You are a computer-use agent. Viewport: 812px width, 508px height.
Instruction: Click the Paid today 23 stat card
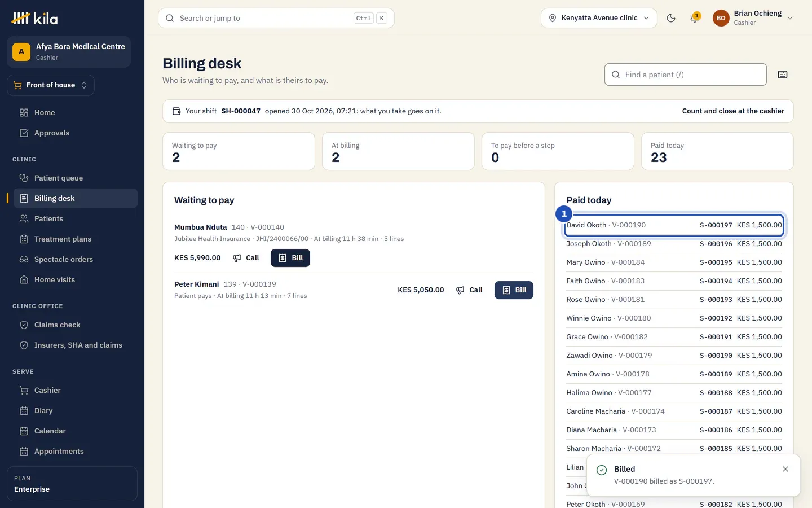[x=717, y=151]
